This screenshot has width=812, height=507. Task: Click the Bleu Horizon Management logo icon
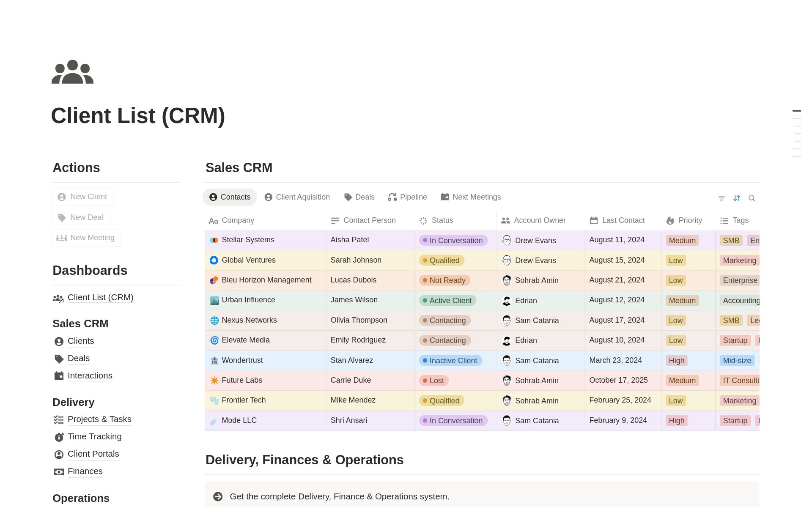[x=214, y=280]
